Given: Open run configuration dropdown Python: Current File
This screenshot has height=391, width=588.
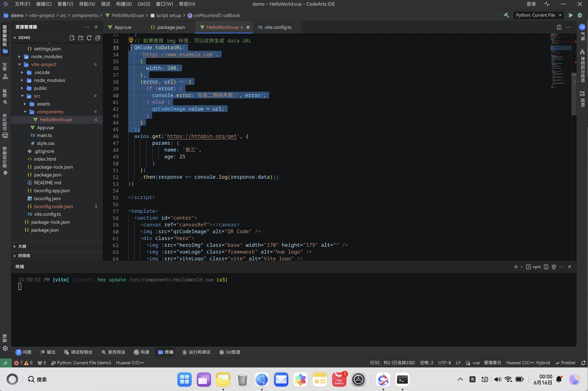Looking at the screenshot, I should tap(538, 15).
